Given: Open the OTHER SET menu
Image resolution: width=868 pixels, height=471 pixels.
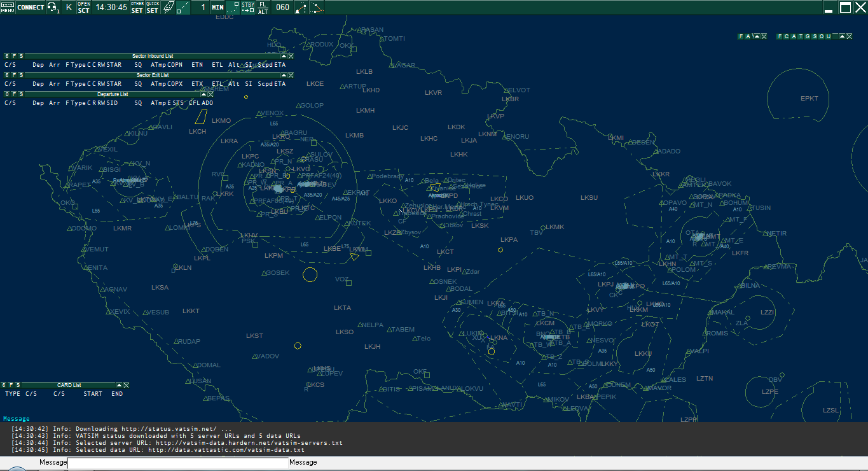Looking at the screenshot, I should (137, 7).
